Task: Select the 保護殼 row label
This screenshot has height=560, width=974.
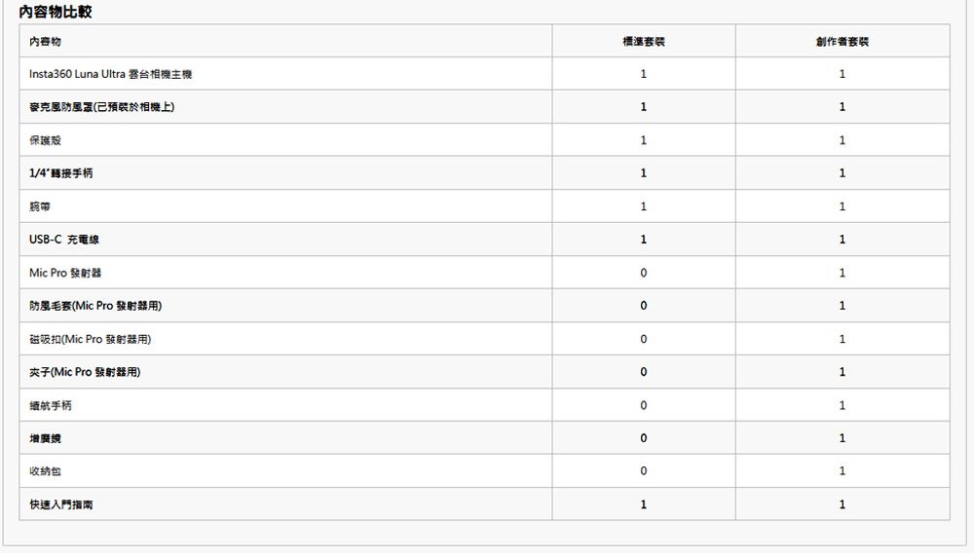Action: tap(45, 140)
